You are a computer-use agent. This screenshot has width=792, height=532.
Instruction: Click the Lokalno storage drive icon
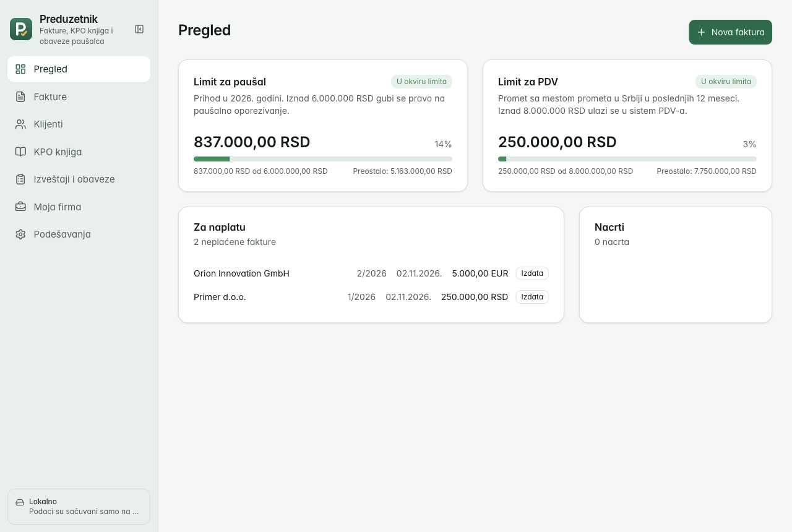coord(20,502)
